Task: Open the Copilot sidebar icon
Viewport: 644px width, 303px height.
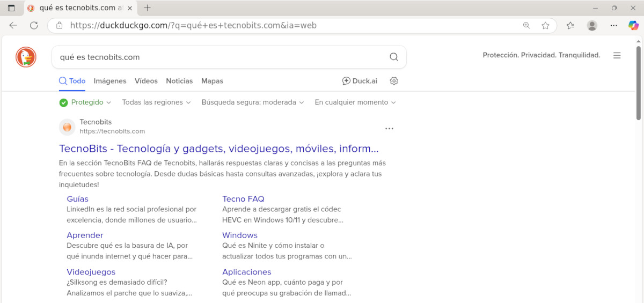Action: click(633, 25)
